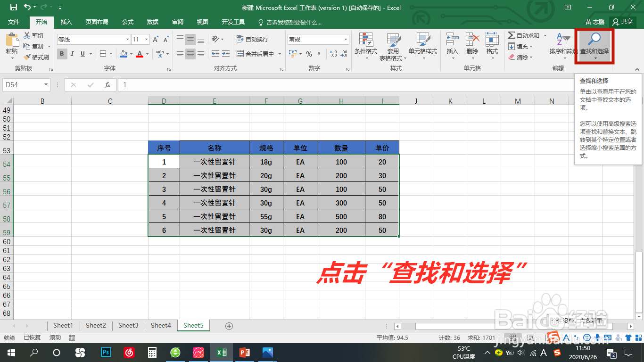Switch to the 插入 ribbon tab

[x=66, y=22]
